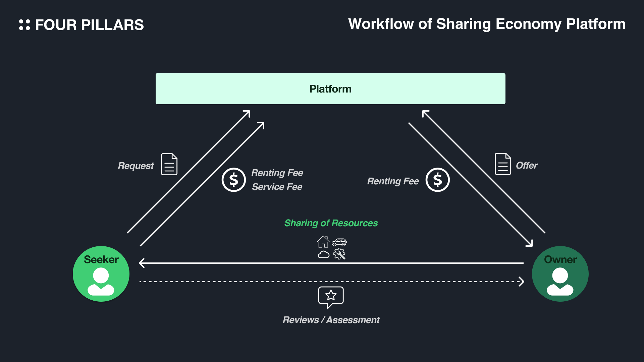This screenshot has width=644, height=362.
Task: Click the FOUR PILLARS brand text
Action: [89, 25]
